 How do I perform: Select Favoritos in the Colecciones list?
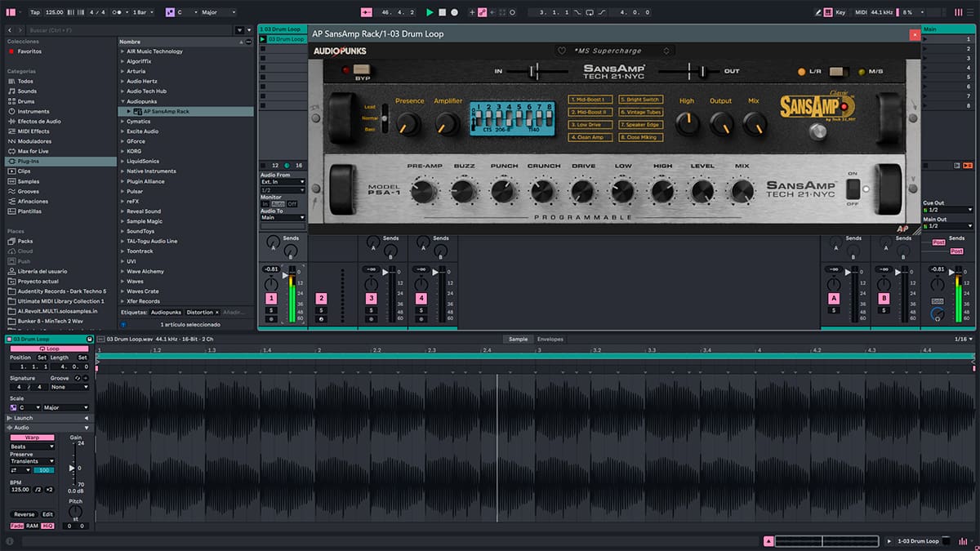pyautogui.click(x=29, y=51)
